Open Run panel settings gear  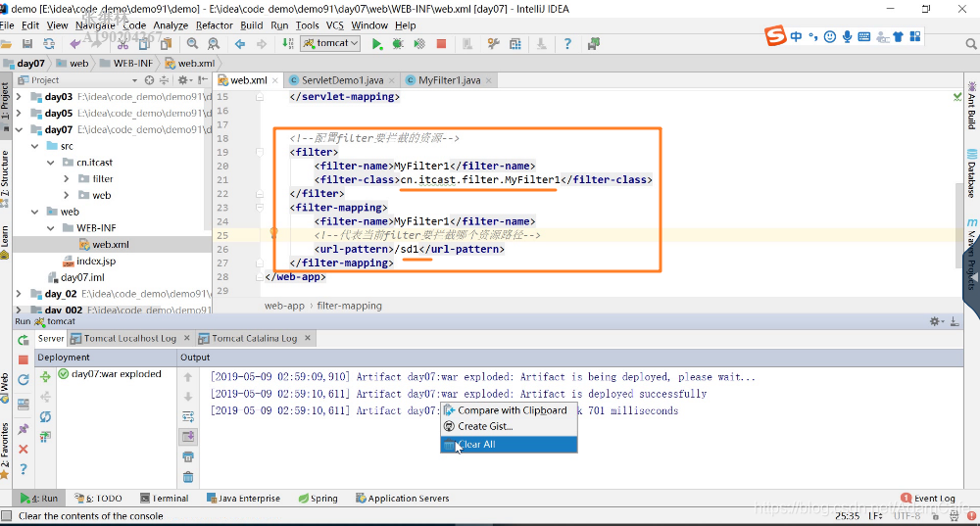click(936, 321)
